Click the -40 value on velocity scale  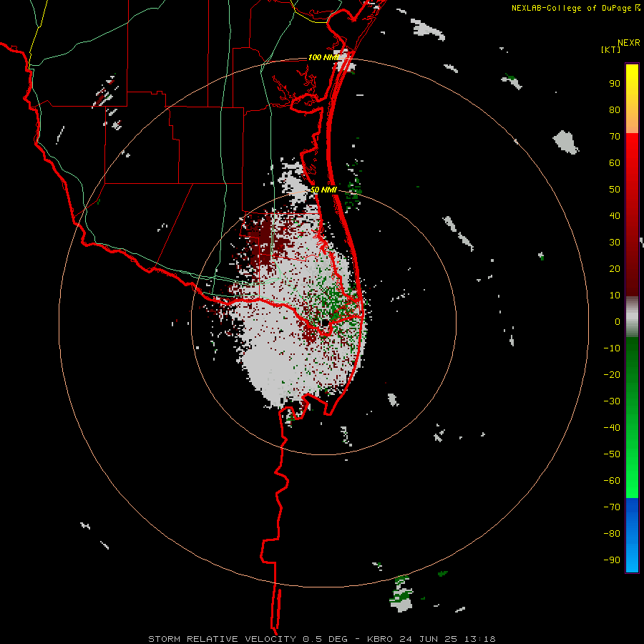coord(612,428)
